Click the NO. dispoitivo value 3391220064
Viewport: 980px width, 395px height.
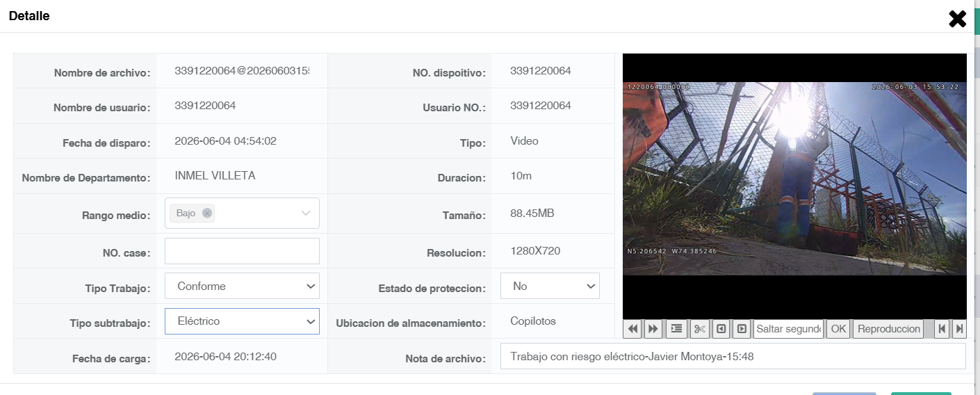click(x=541, y=71)
